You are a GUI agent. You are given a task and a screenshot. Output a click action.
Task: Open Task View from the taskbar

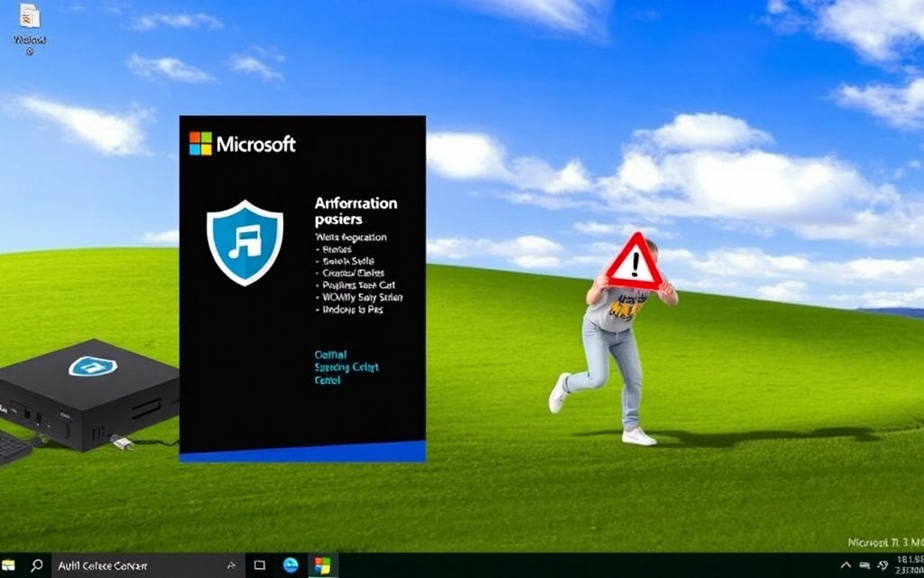[x=259, y=565]
